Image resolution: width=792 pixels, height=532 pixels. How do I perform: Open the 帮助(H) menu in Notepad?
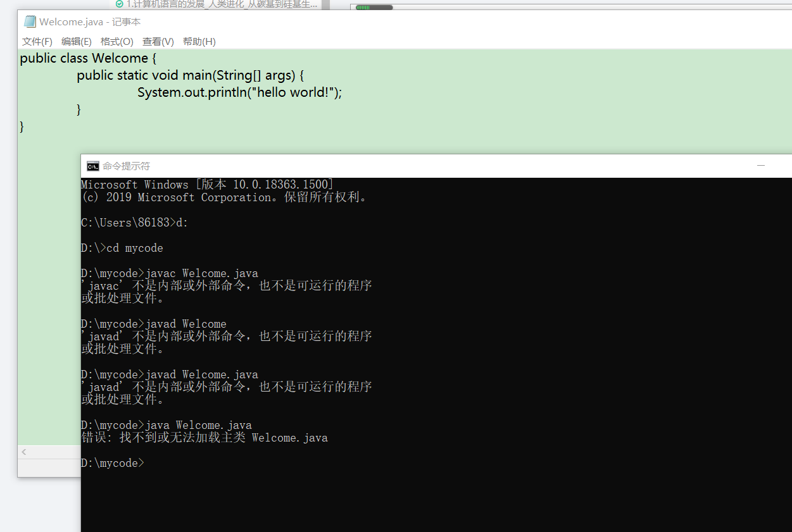click(199, 42)
